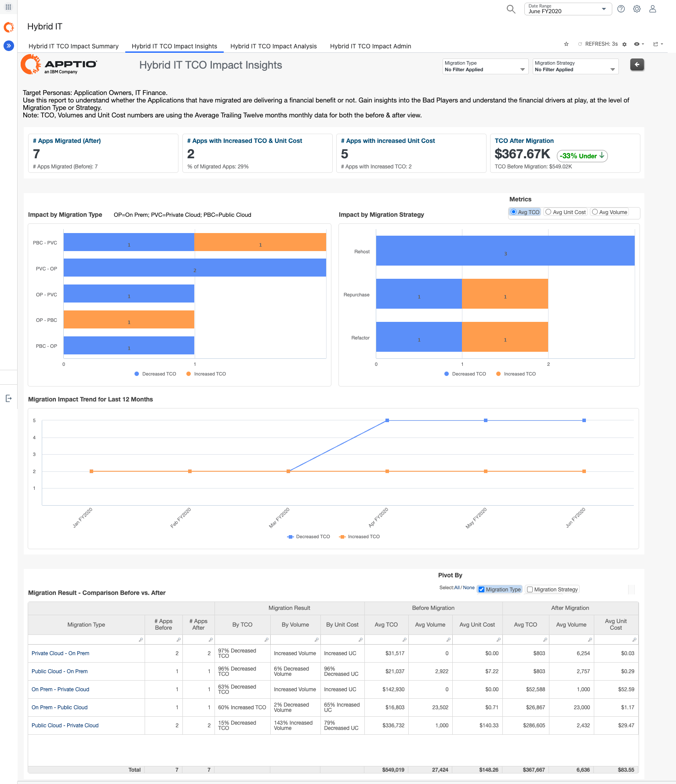Switch to Hybrid IT TCO Impact Summary tab
Image resolution: width=676 pixels, height=784 pixels.
pyautogui.click(x=73, y=46)
